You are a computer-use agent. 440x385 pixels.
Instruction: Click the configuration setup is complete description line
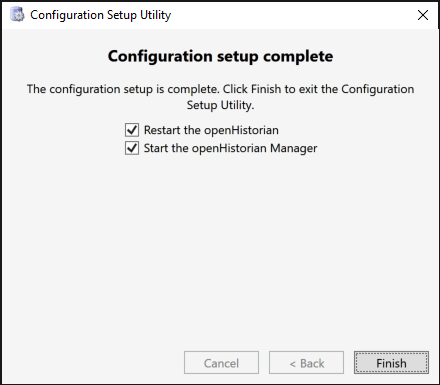click(x=220, y=89)
